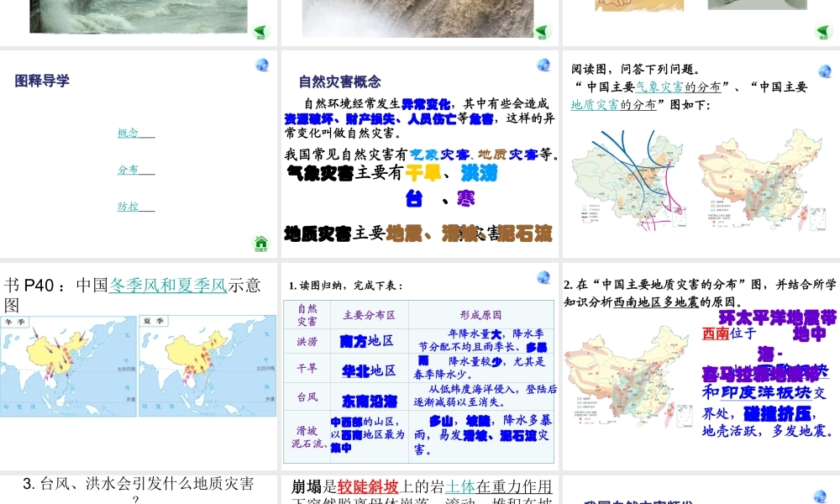Viewport: 840px width, 504px height.
Task: Click the green return arrow beside the muddy waterfall photo
Action: click(542, 31)
